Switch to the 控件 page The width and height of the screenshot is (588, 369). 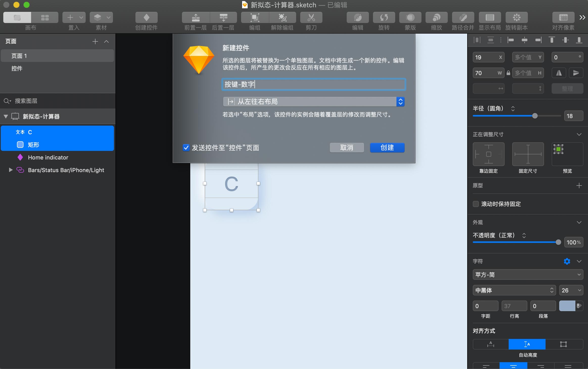coord(17,68)
